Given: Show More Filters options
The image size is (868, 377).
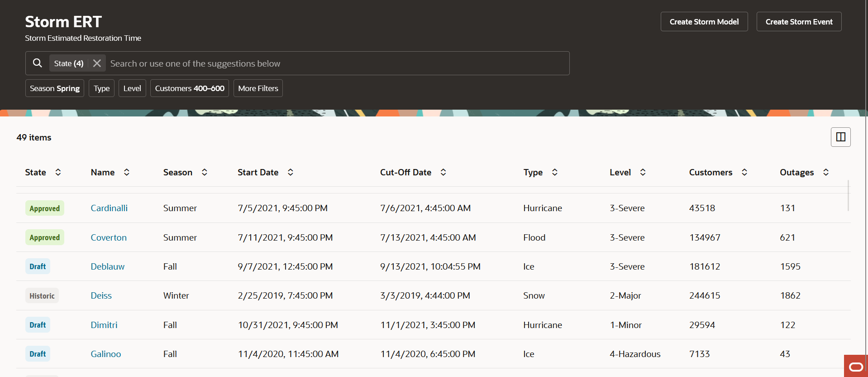Looking at the screenshot, I should 258,88.
